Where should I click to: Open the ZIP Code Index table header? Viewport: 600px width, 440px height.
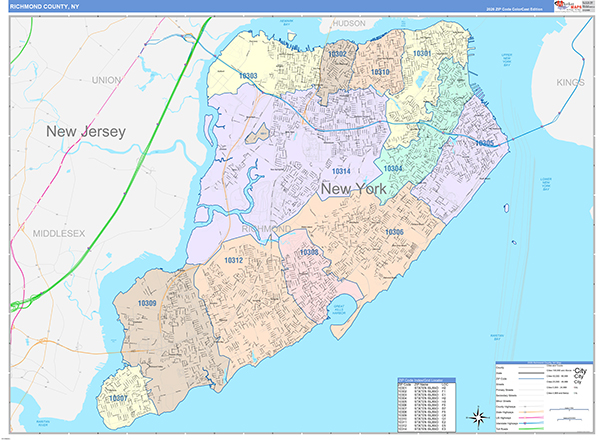(426, 381)
